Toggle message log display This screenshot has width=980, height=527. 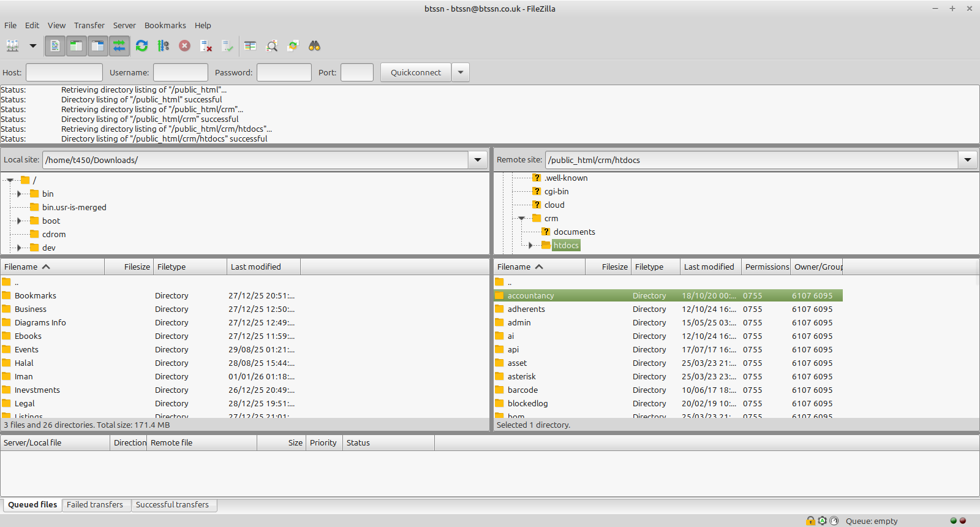pos(55,46)
